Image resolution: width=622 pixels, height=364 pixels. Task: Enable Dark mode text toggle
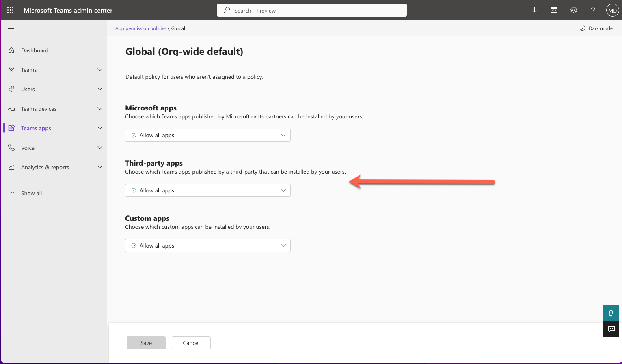pyautogui.click(x=600, y=28)
